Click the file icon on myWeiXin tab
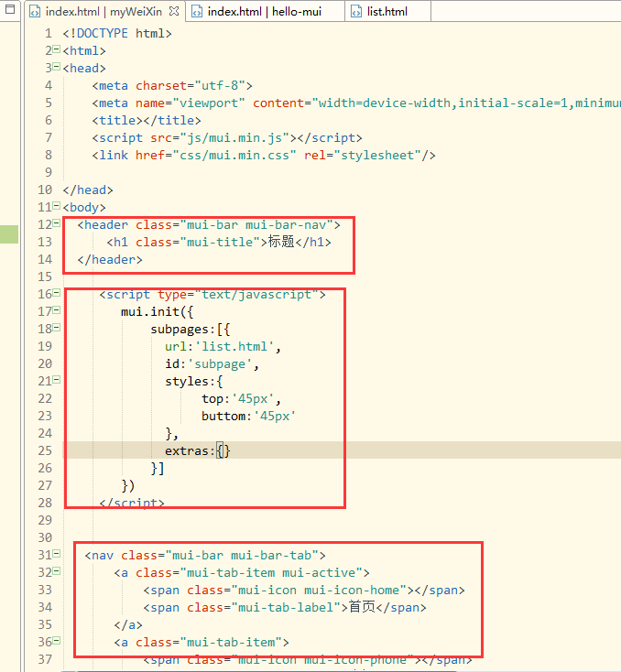Screen dimensions: 621x672 [34, 12]
